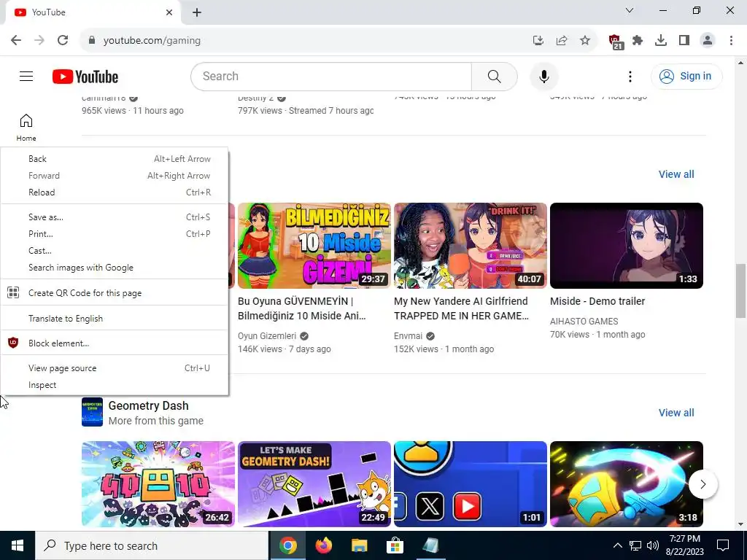
Task: Choose Save as... in context menu
Action: click(115, 217)
